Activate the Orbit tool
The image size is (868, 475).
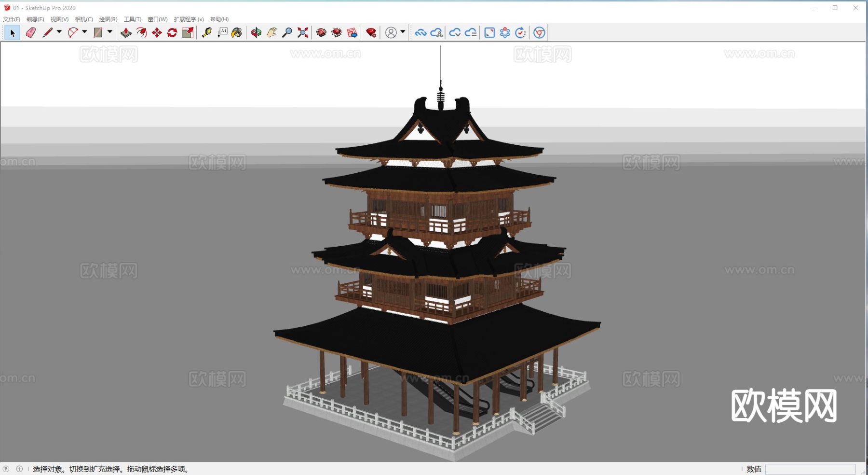pos(256,32)
